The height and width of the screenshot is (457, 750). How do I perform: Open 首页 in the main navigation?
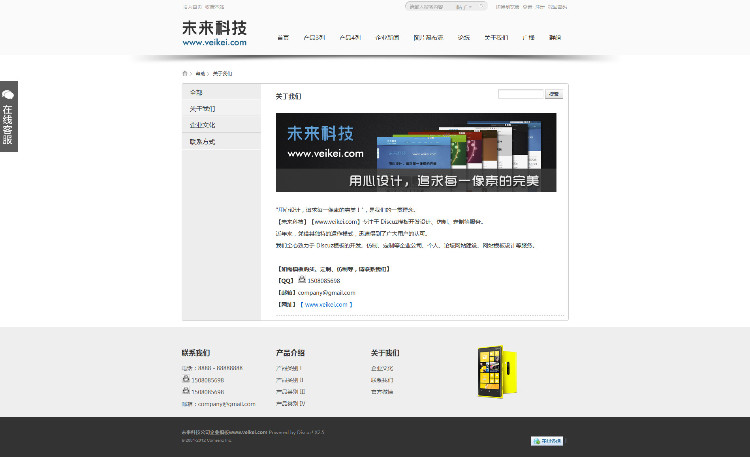[x=283, y=37]
